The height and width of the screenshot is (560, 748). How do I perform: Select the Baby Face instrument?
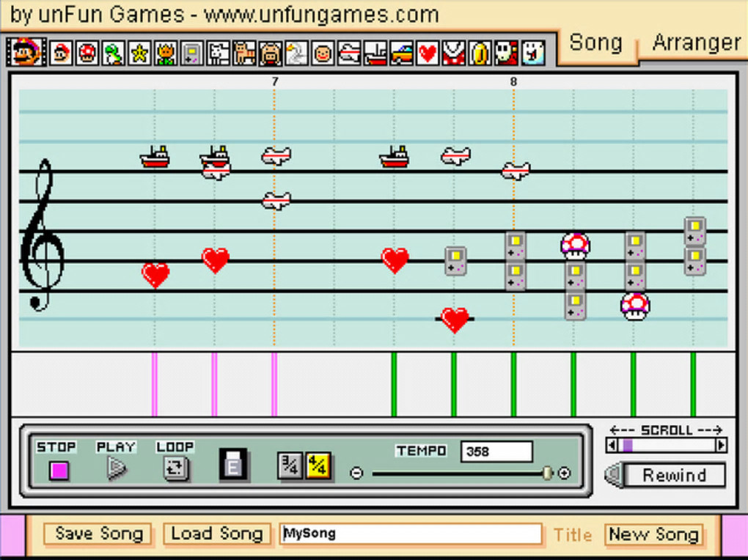(x=323, y=53)
